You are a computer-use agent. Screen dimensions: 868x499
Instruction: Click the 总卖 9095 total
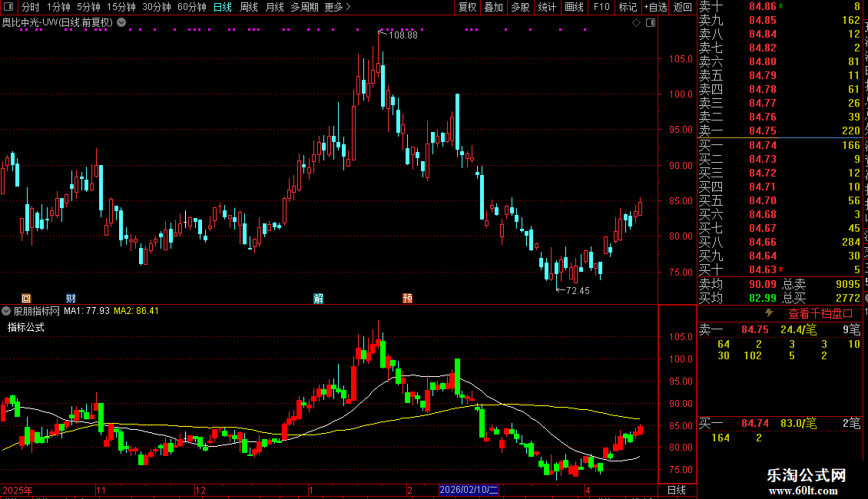click(821, 284)
